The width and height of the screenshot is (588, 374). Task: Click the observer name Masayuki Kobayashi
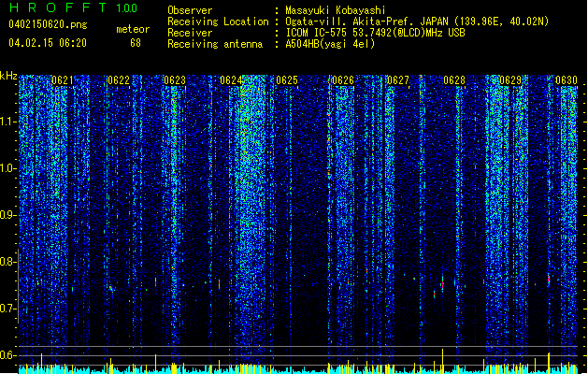pos(335,10)
